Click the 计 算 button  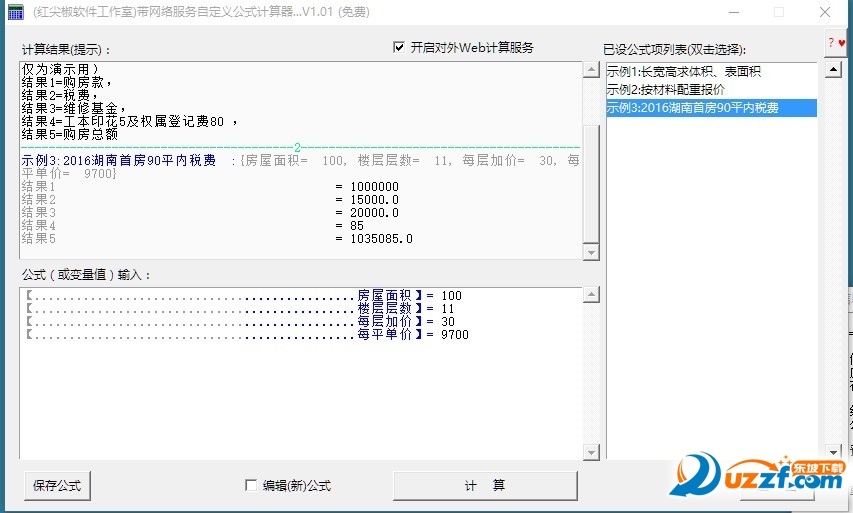(485, 485)
